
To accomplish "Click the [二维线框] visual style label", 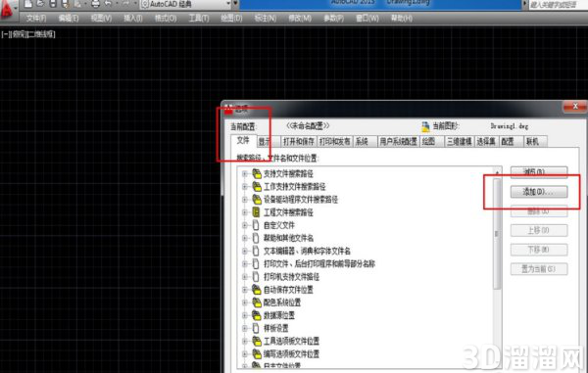I will coord(41,34).
